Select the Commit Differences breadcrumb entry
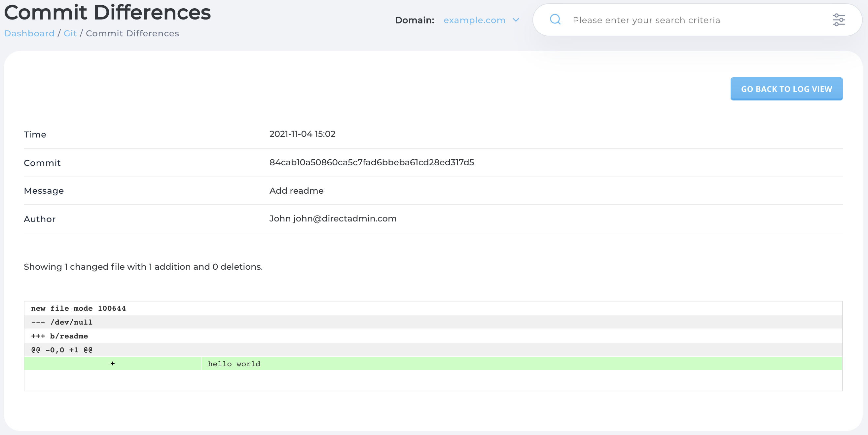 [x=132, y=33]
